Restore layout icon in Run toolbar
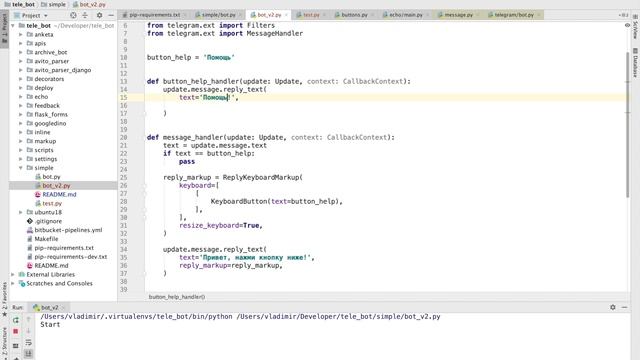640x360 pixels. coord(16,346)
